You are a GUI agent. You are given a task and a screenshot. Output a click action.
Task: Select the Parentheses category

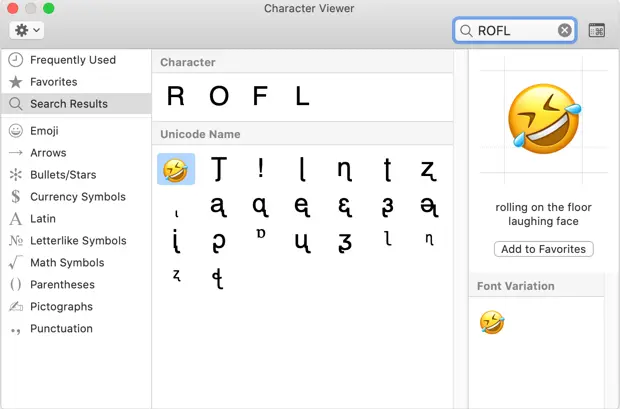click(62, 285)
